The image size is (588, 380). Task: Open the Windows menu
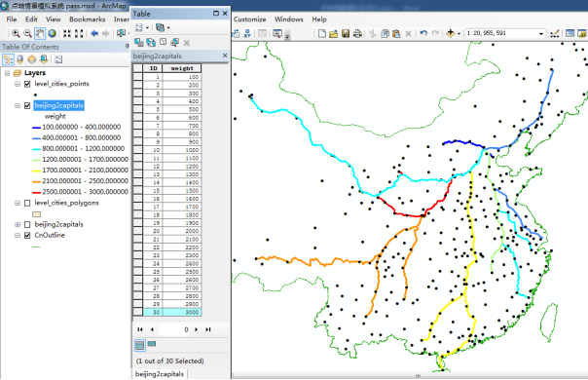point(289,19)
